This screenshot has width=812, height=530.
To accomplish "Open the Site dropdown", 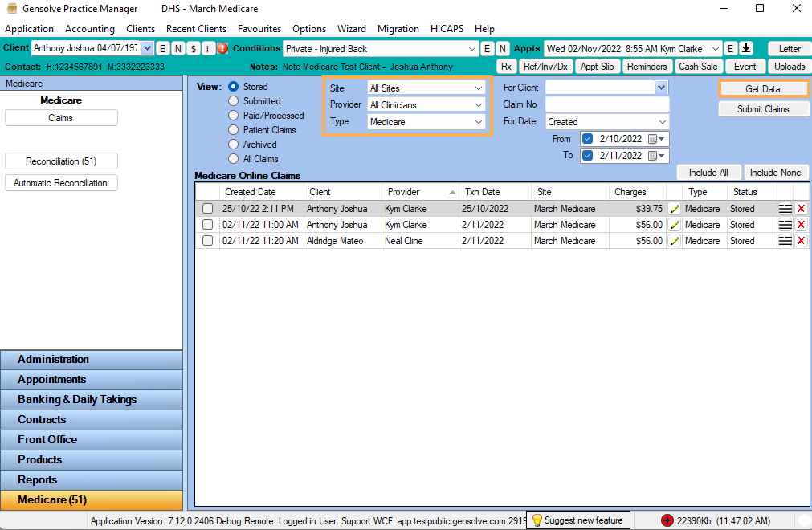I will 426,88.
